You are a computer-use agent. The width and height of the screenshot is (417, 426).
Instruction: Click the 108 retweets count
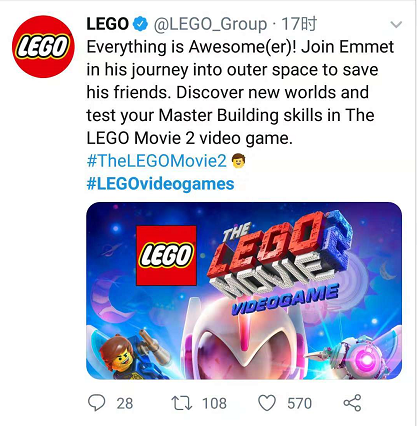click(x=214, y=403)
